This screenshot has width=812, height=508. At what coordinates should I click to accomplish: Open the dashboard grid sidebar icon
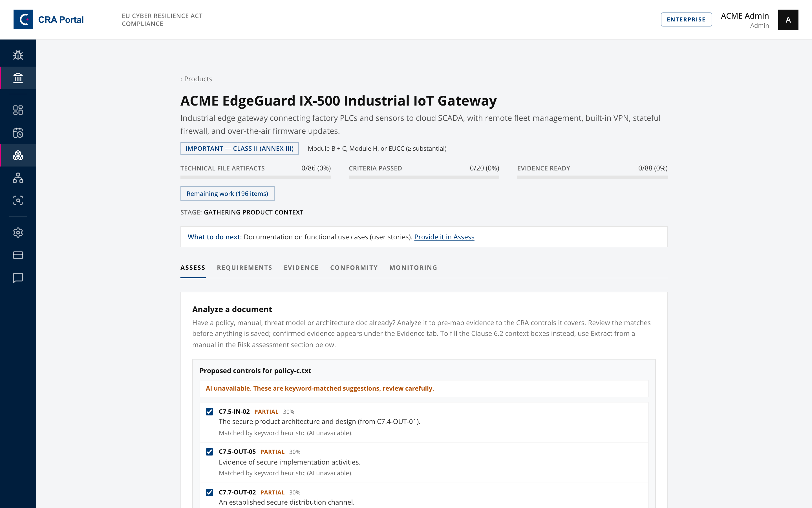tap(18, 110)
